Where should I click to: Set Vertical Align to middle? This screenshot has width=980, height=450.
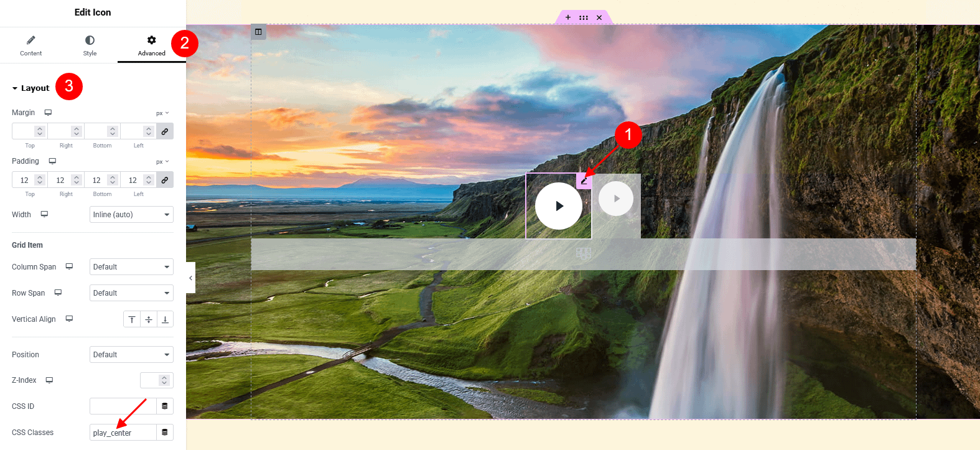click(148, 319)
